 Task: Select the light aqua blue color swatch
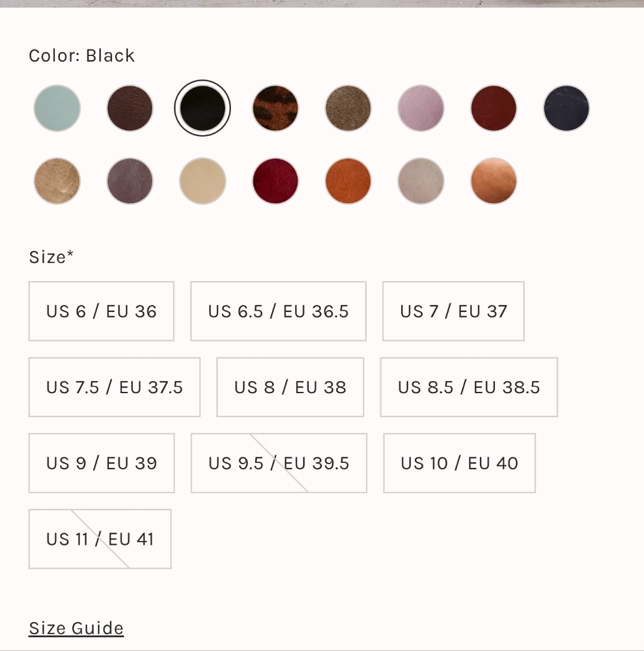[57, 108]
